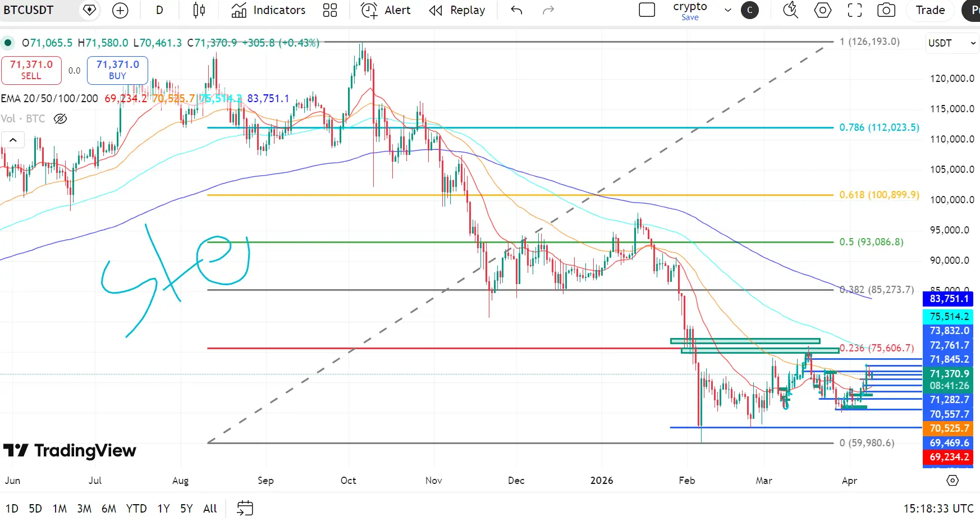The image size is (980, 521).
Task: Toggle visibility of the Vol BTC indicator
Action: tap(60, 118)
